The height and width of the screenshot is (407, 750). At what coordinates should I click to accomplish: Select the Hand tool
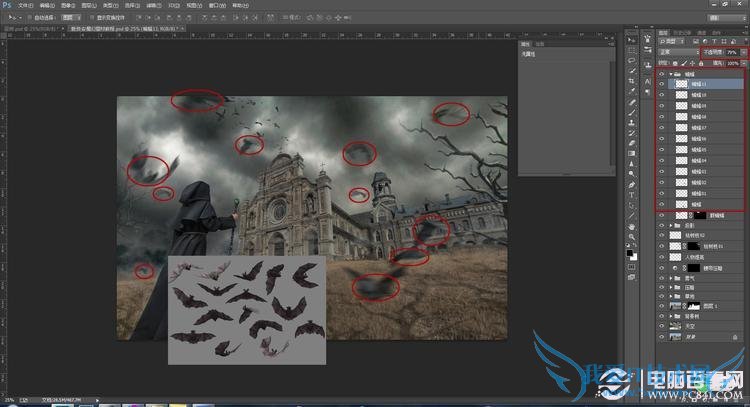tap(632, 227)
